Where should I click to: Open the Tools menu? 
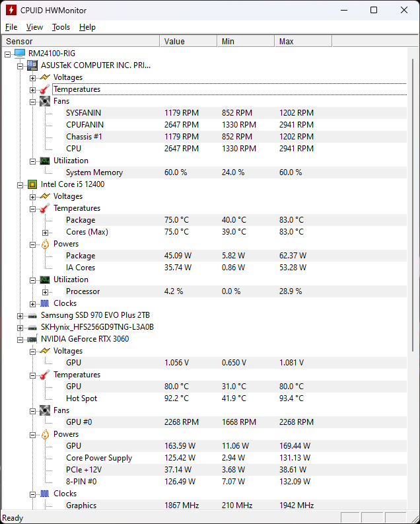coord(61,27)
